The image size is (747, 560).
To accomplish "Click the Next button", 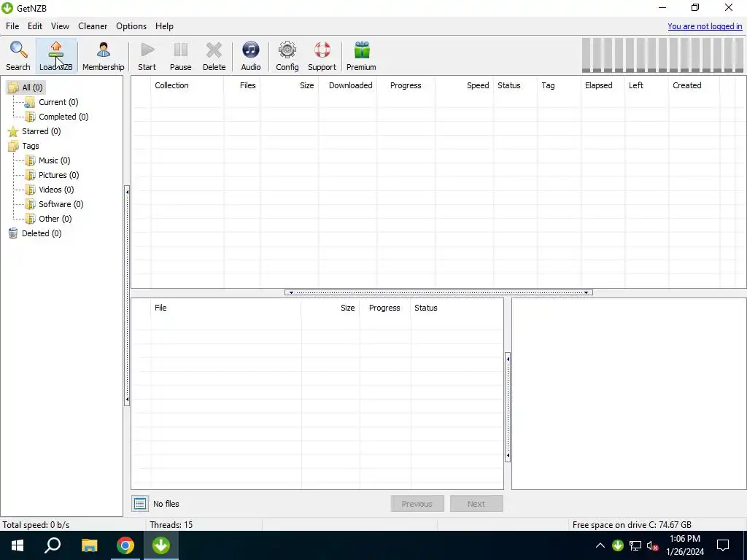I will (x=476, y=503).
